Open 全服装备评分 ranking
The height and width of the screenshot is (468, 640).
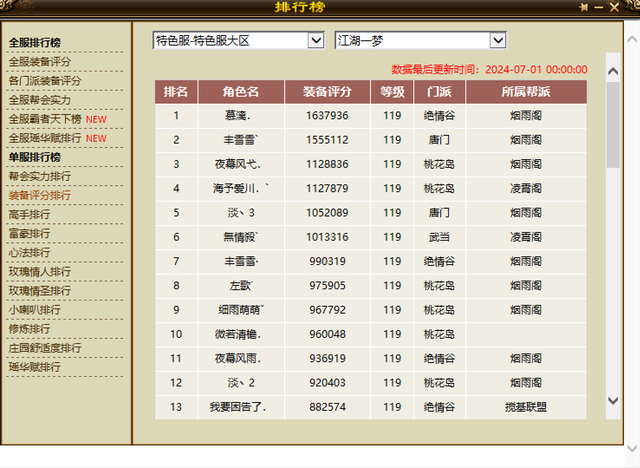[x=40, y=62]
